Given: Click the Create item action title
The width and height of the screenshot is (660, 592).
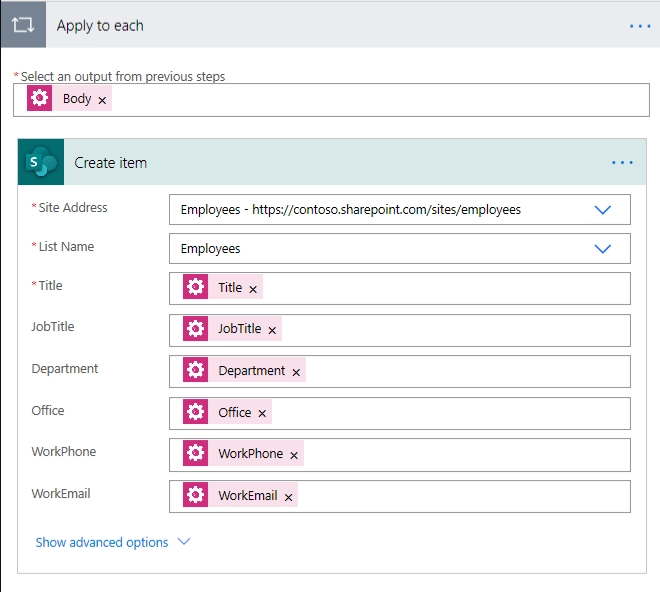Looking at the screenshot, I should (x=111, y=163).
